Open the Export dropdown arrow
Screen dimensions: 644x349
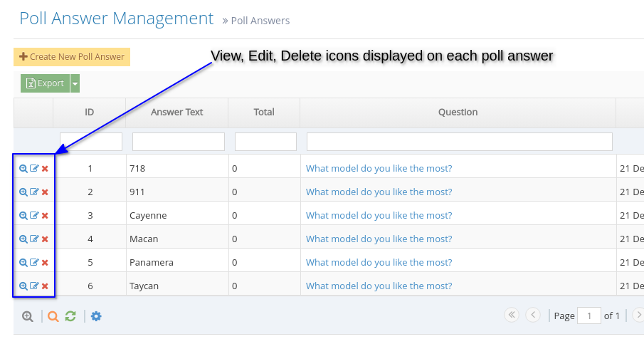[75, 83]
